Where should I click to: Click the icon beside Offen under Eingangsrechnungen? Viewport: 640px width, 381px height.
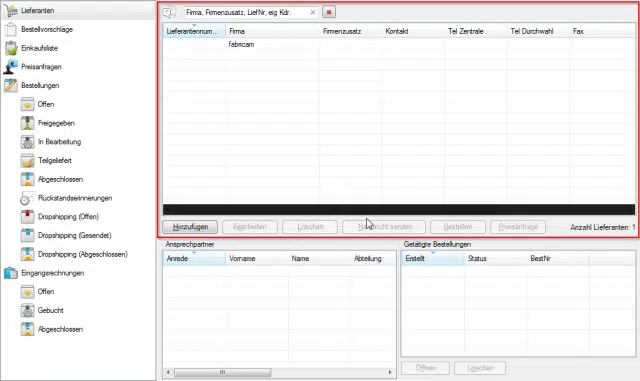[x=27, y=292]
